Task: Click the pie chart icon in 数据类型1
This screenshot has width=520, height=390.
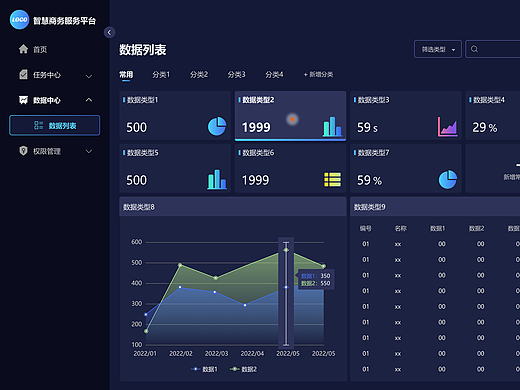Action: point(217,126)
